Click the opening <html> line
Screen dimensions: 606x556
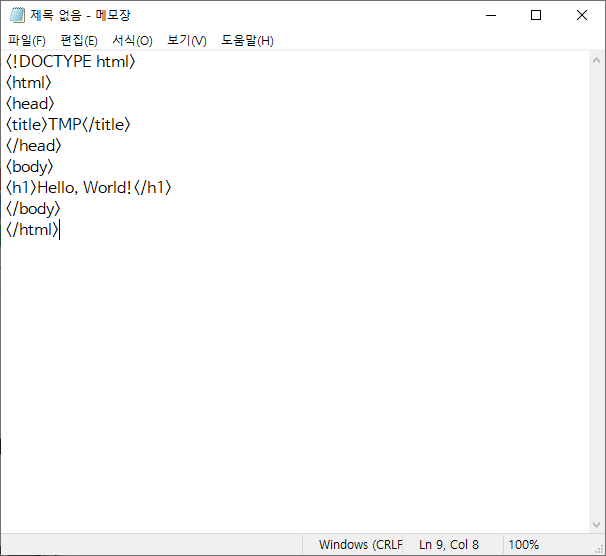coord(29,83)
